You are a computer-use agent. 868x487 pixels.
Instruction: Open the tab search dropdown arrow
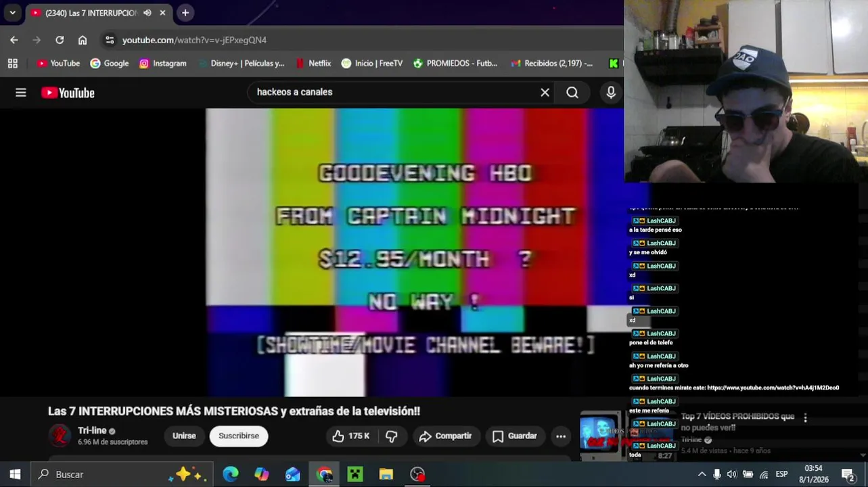click(x=12, y=13)
